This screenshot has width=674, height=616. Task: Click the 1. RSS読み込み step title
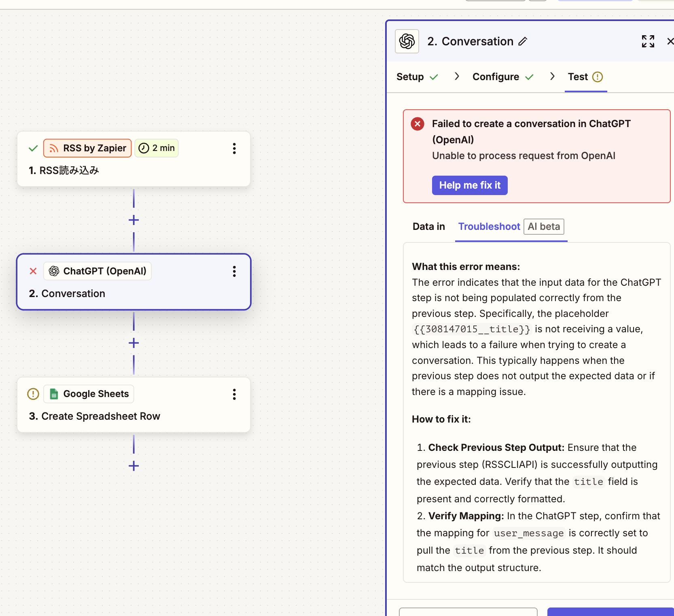[x=64, y=171]
